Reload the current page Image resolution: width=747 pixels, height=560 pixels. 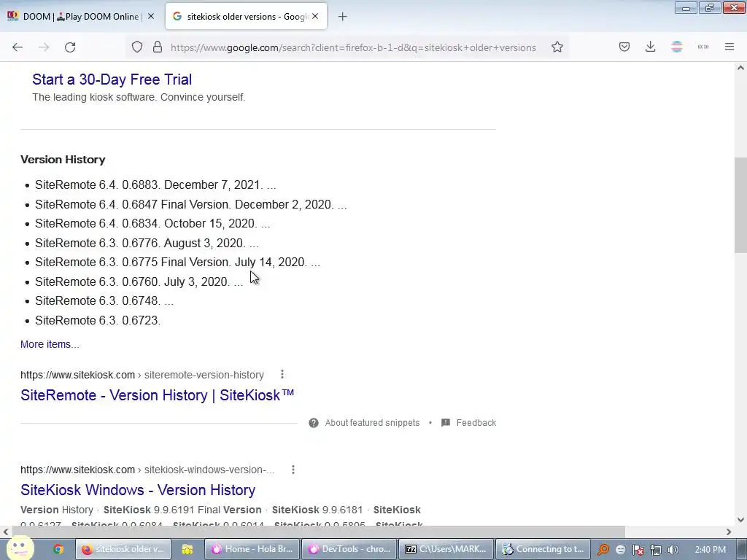pyautogui.click(x=70, y=47)
